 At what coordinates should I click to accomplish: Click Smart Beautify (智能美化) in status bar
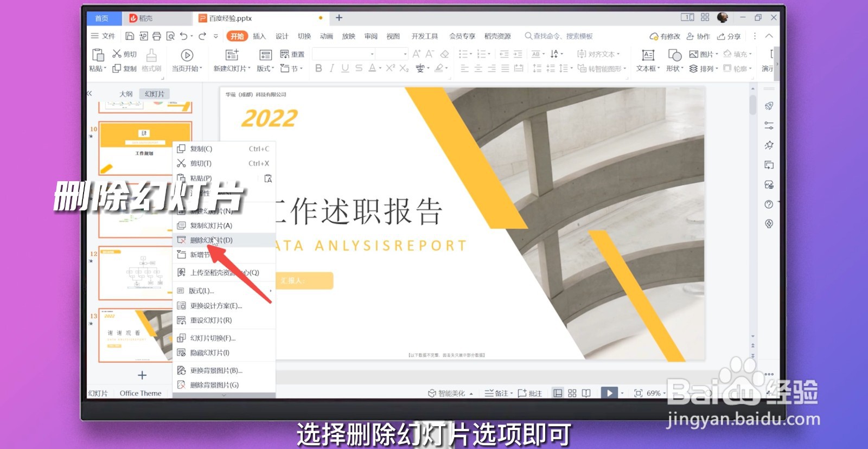(450, 393)
